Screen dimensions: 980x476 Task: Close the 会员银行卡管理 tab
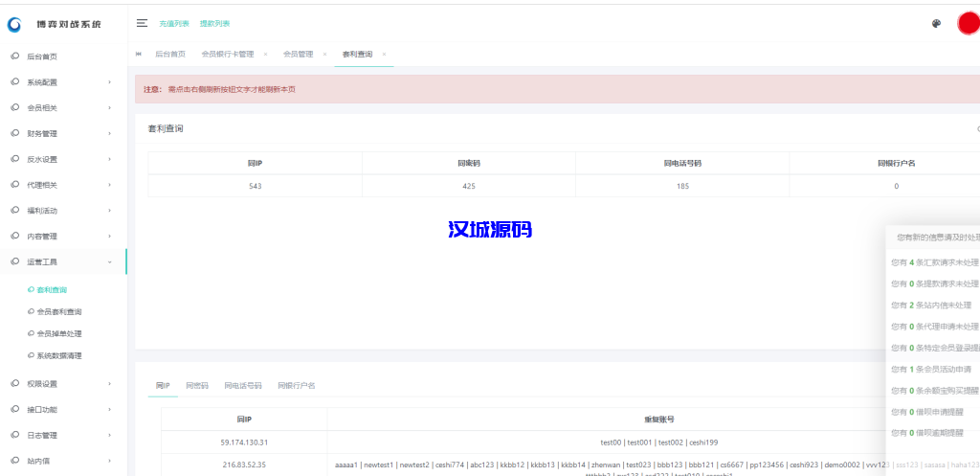coord(266,55)
